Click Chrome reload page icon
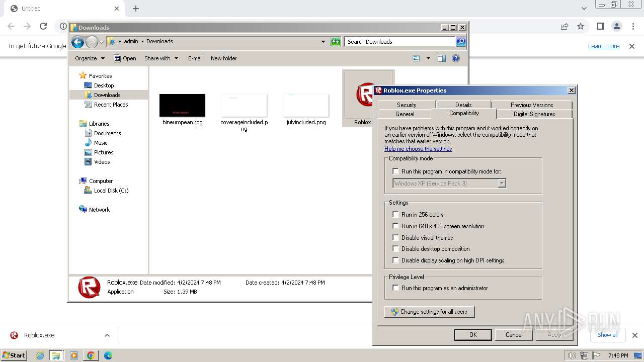This screenshot has height=362, width=644. click(x=43, y=26)
